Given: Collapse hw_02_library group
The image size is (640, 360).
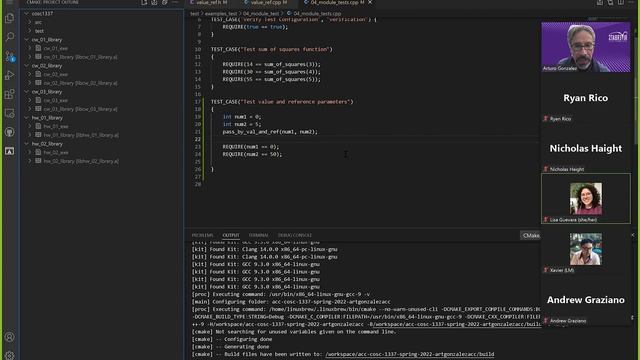Looking at the screenshot, I should pos(27,144).
